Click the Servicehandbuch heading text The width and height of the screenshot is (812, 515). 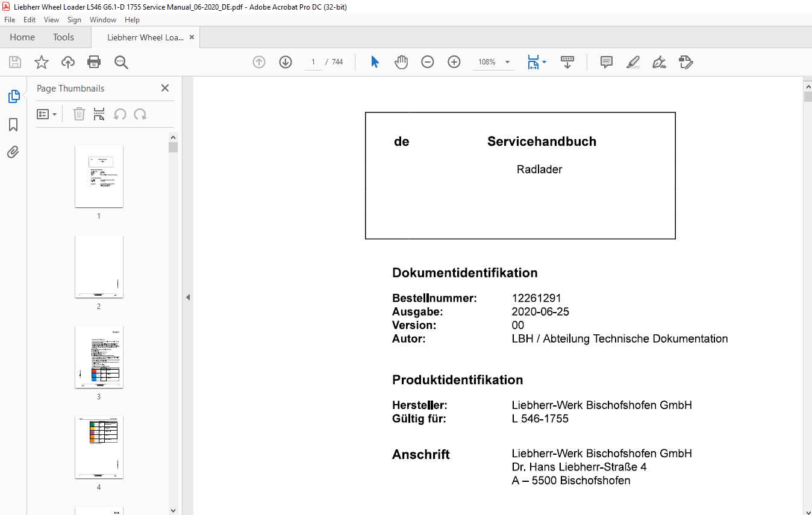pos(542,142)
